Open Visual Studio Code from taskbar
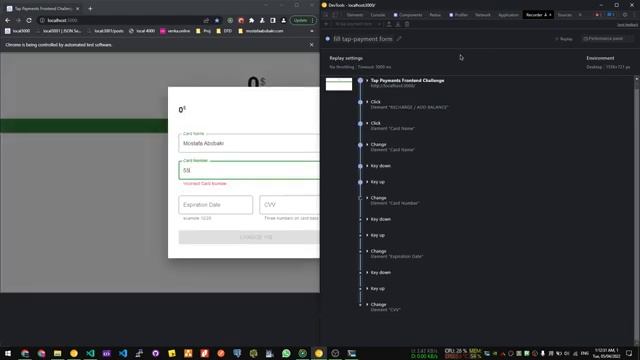Screen dimensions: 640x360 coord(123,353)
